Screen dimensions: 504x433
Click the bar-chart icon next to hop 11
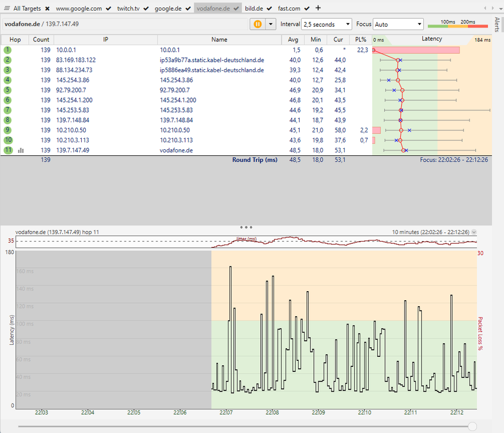(21, 150)
